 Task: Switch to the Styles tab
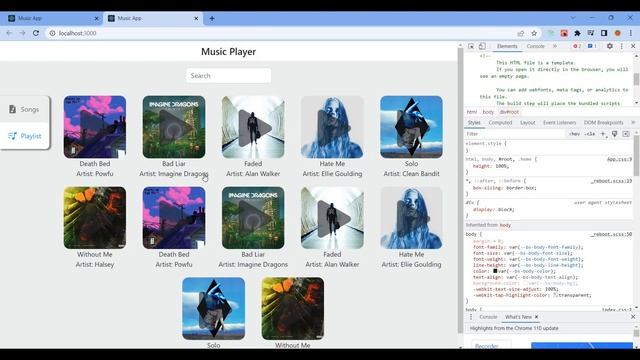[474, 122]
